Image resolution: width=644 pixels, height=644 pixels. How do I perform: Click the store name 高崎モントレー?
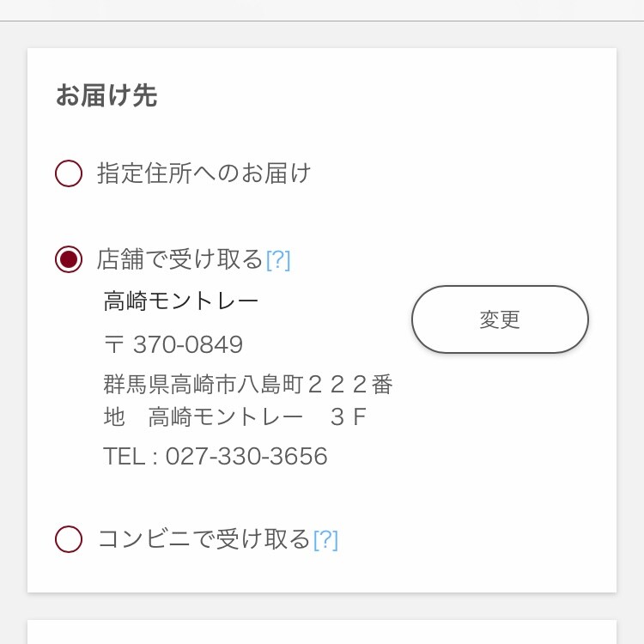[x=180, y=301]
